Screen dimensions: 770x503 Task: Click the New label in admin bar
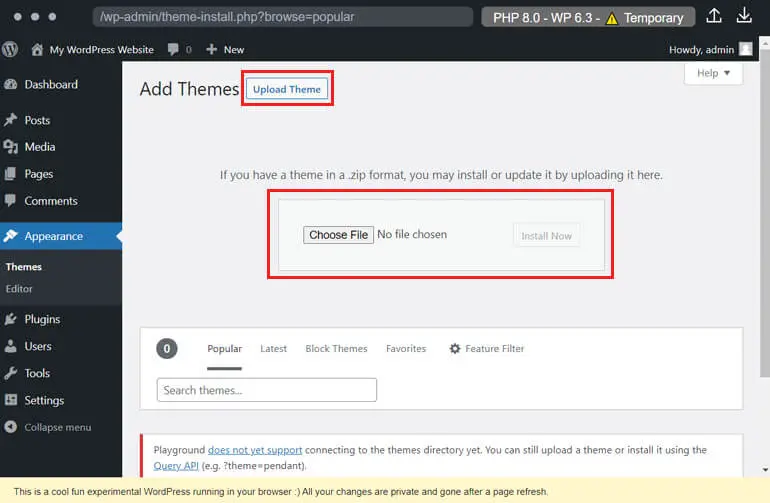coord(234,50)
